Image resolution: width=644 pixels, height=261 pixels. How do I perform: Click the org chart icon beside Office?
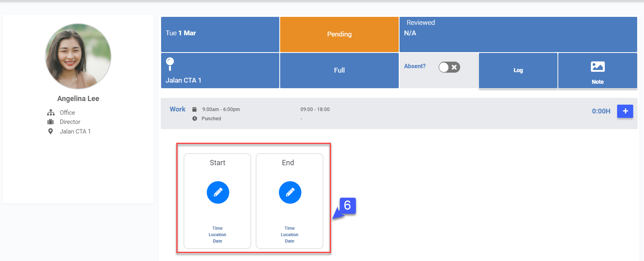[x=51, y=113]
